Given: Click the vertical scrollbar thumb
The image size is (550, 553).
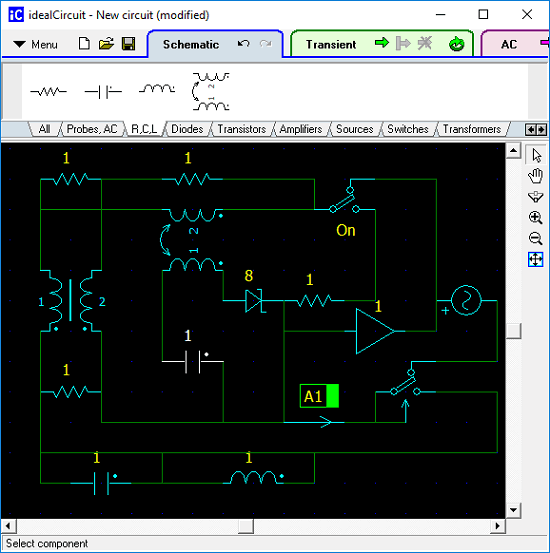Looking at the screenshot, I should tap(514, 331).
